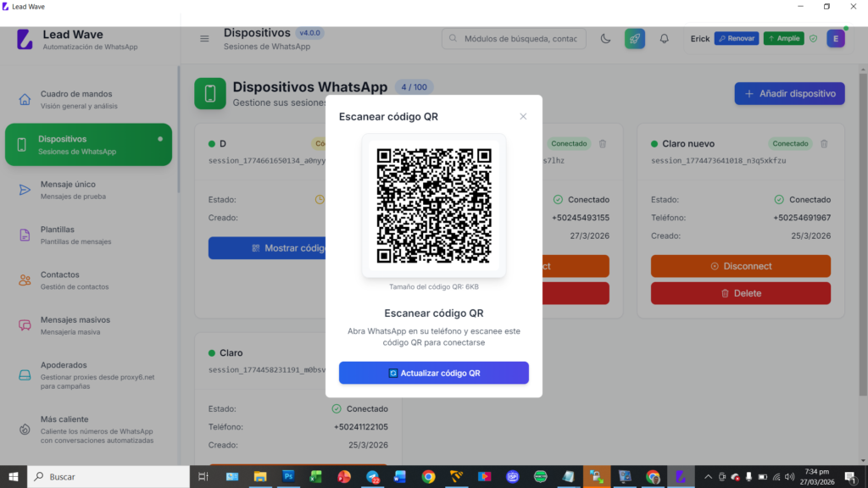Collapse sidebar using hamburger menu icon
Image resolution: width=868 pixels, height=488 pixels.
[x=204, y=39]
